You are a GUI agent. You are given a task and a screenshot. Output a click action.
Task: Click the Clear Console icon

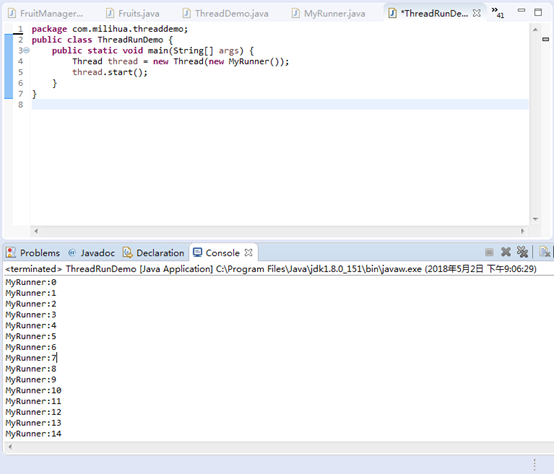click(544, 252)
